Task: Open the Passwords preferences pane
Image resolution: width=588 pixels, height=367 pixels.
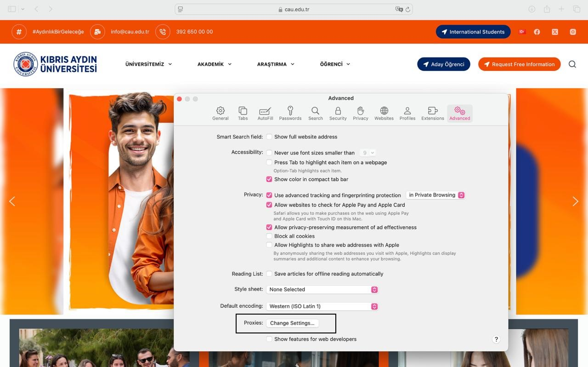Action: click(290, 113)
